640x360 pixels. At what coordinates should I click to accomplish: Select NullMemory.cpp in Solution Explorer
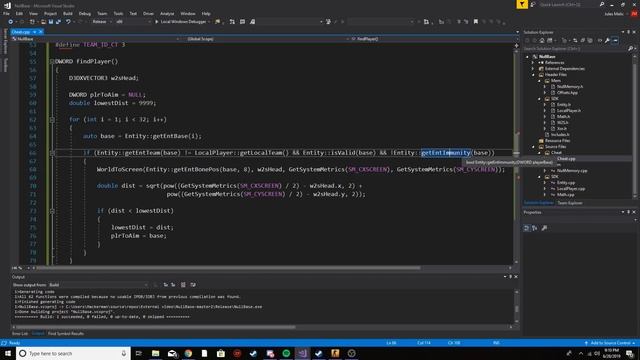(572, 171)
